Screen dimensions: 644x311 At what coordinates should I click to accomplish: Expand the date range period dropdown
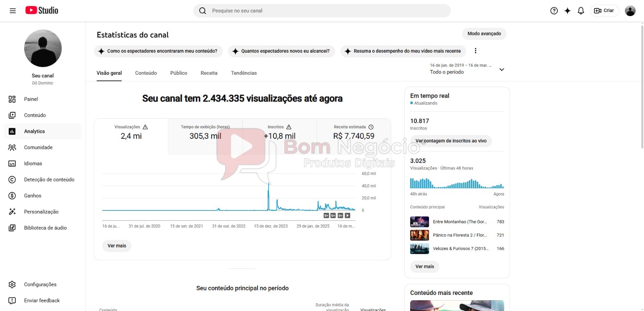502,70
